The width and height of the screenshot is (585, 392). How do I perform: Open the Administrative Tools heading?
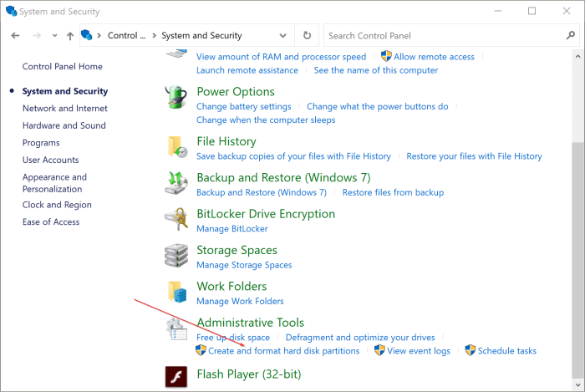pos(251,323)
